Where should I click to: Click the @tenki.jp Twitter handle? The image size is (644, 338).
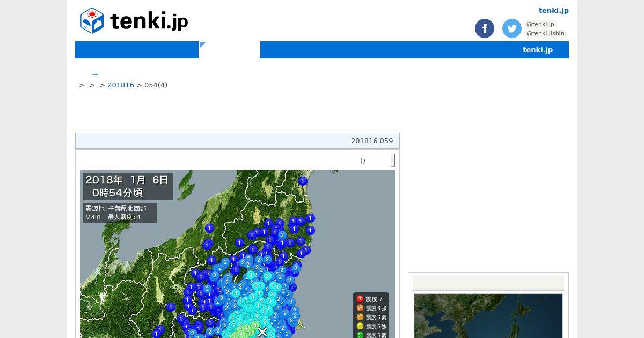[540, 24]
